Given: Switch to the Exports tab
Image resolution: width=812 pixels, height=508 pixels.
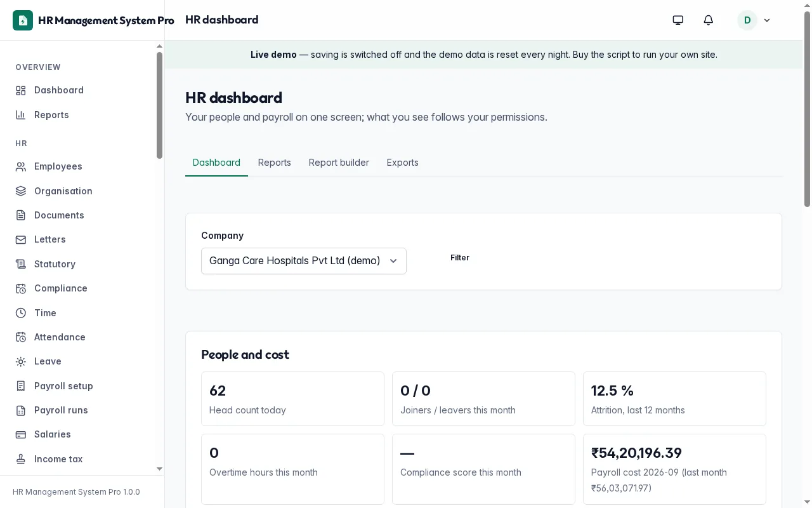Looking at the screenshot, I should [403, 163].
